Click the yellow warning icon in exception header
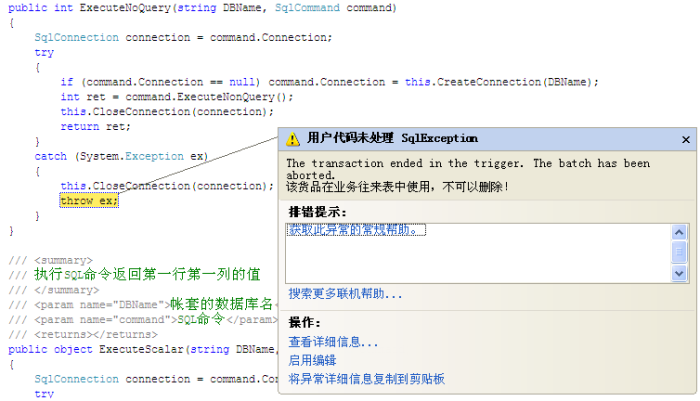 pos(293,139)
